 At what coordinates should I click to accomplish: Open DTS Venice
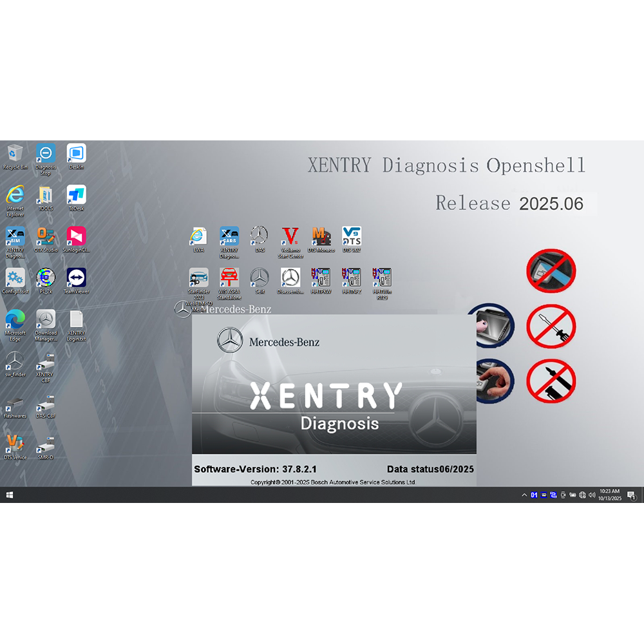(x=15, y=444)
